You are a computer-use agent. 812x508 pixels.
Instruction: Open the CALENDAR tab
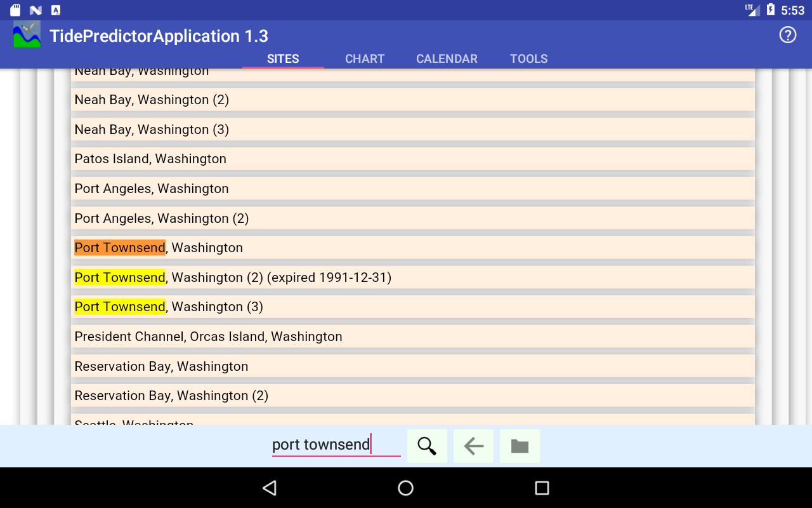[447, 58]
